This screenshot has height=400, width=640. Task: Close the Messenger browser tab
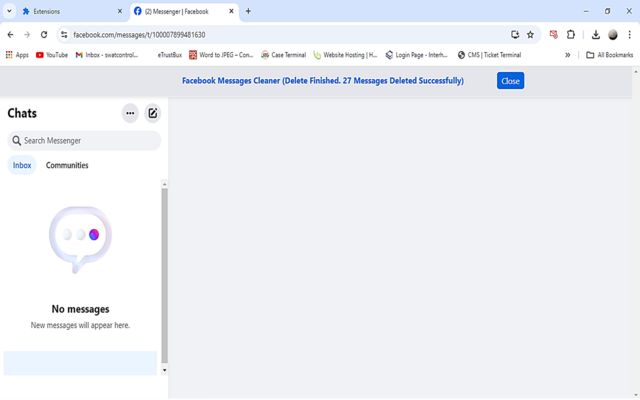coord(231,11)
